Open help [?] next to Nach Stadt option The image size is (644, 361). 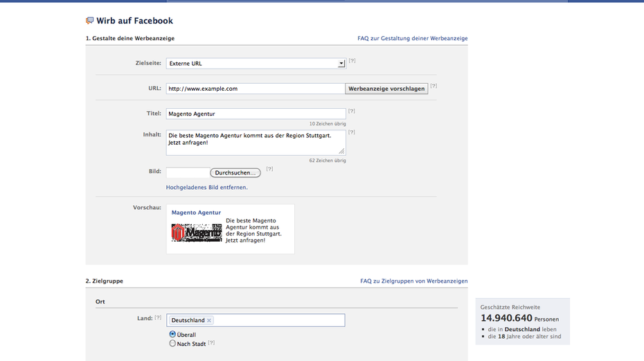pos(211,342)
